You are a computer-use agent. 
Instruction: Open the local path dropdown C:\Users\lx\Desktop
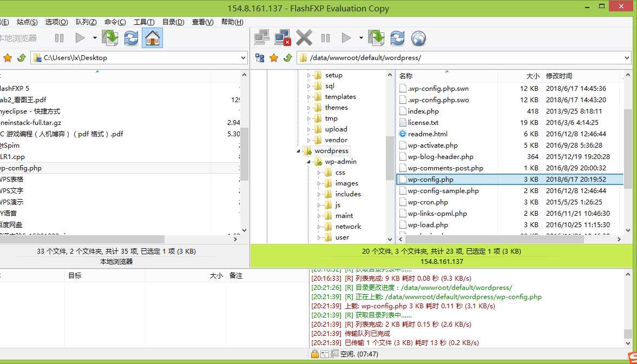[x=244, y=58]
